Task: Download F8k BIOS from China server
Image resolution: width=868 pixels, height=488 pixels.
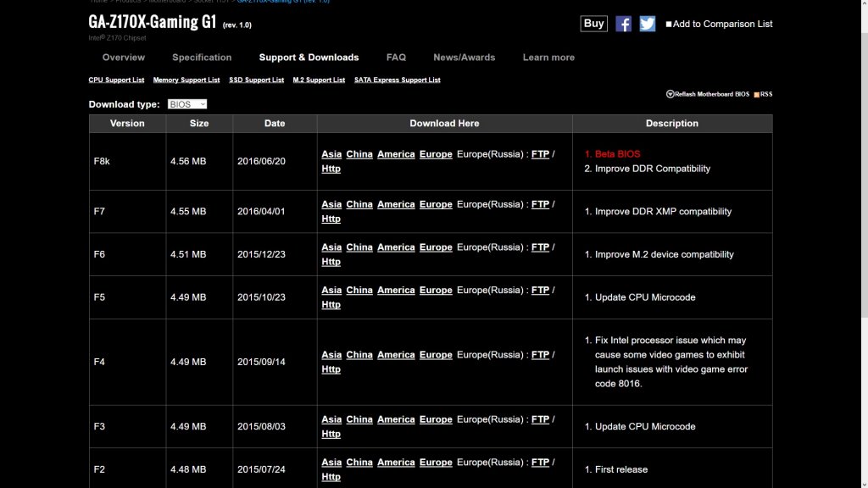Action: pos(359,154)
